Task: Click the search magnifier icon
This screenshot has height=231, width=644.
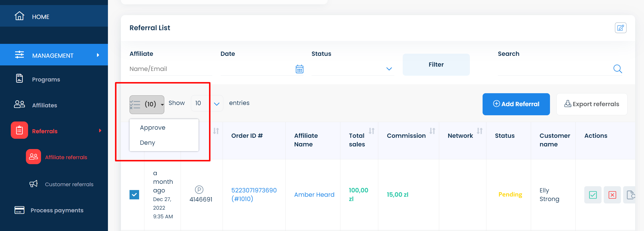Action: point(618,69)
